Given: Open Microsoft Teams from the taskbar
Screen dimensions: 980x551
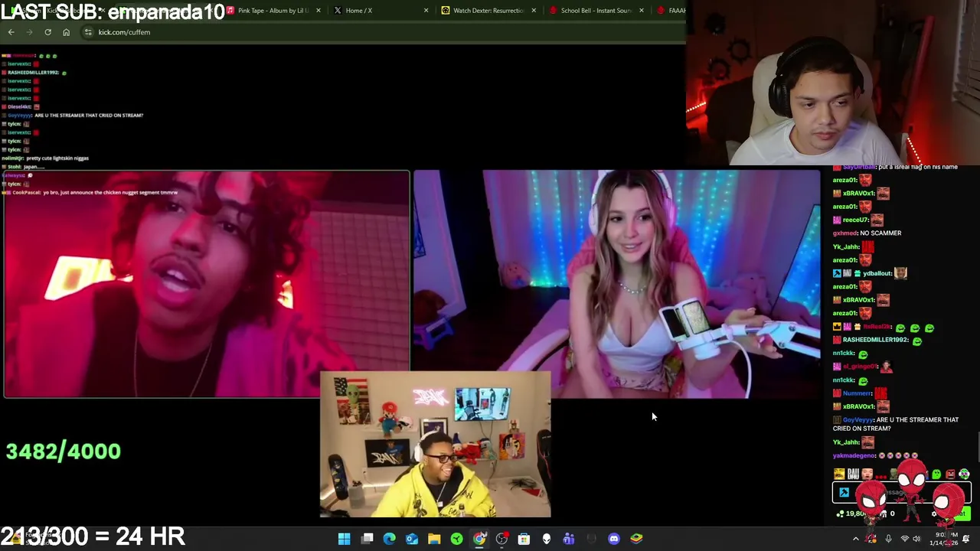Looking at the screenshot, I should tap(569, 539).
